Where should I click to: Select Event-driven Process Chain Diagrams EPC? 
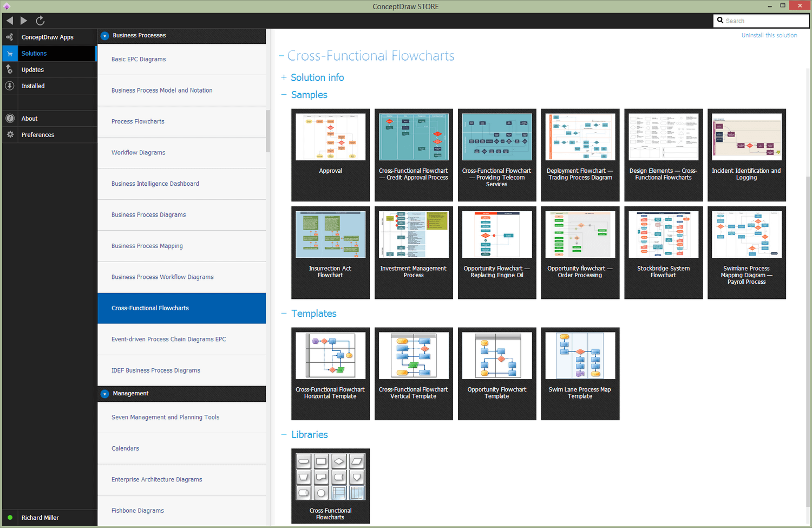click(x=182, y=340)
